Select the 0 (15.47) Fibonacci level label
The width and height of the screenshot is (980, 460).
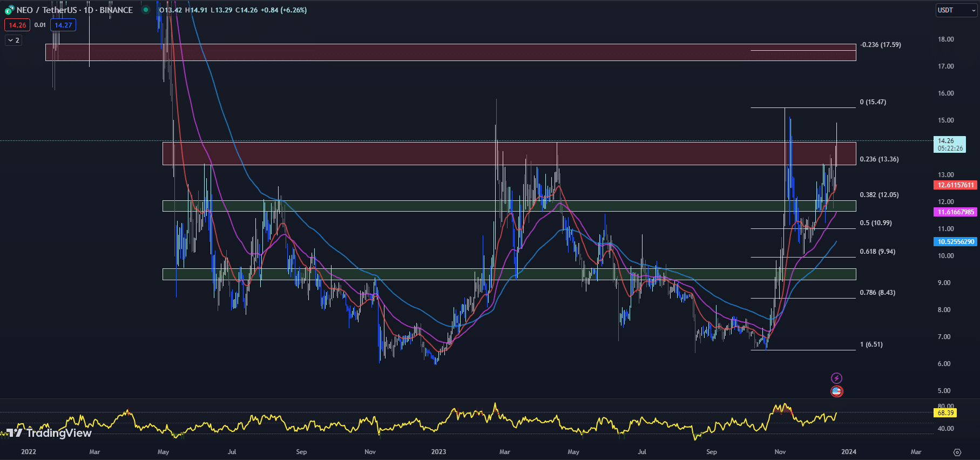pos(873,102)
